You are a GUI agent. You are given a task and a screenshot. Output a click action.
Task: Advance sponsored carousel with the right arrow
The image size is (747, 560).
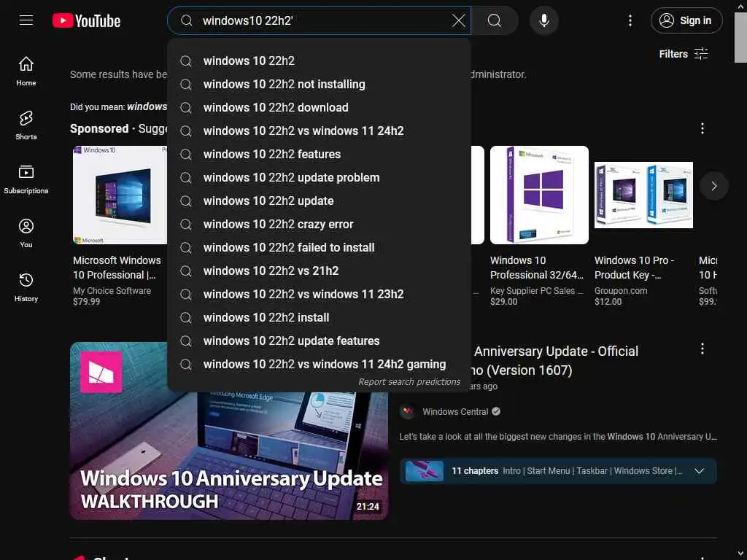713,186
